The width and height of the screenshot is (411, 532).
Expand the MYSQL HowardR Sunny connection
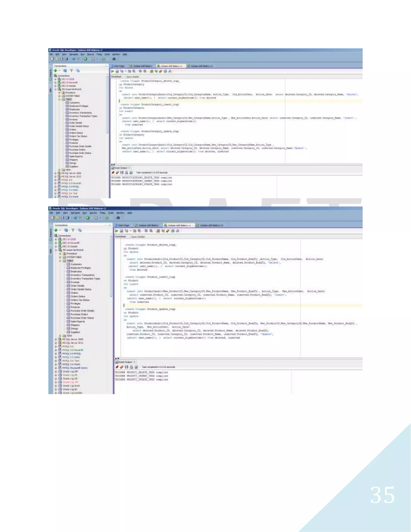(56, 368)
